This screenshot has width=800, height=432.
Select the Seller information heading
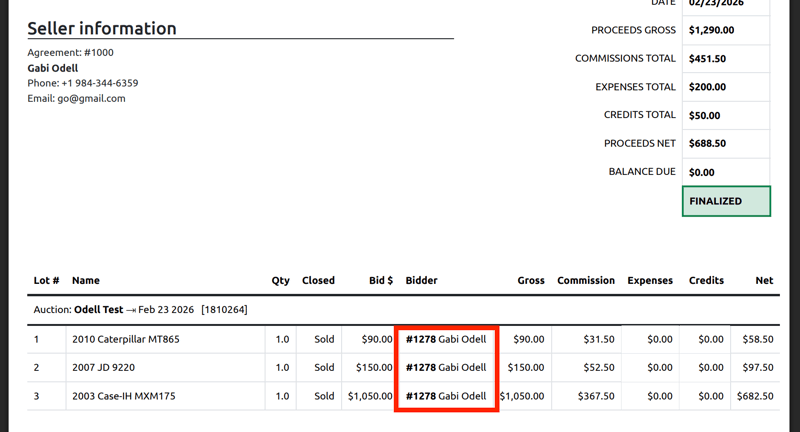[x=102, y=29]
